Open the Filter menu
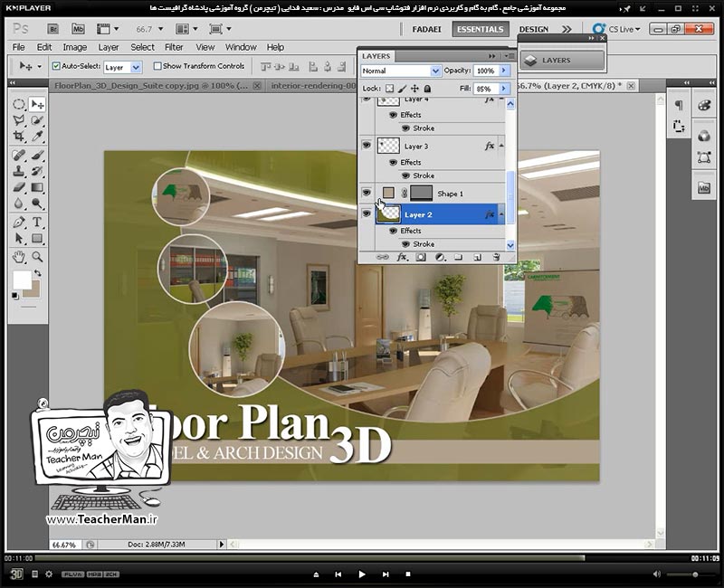724x588 pixels. [174, 47]
